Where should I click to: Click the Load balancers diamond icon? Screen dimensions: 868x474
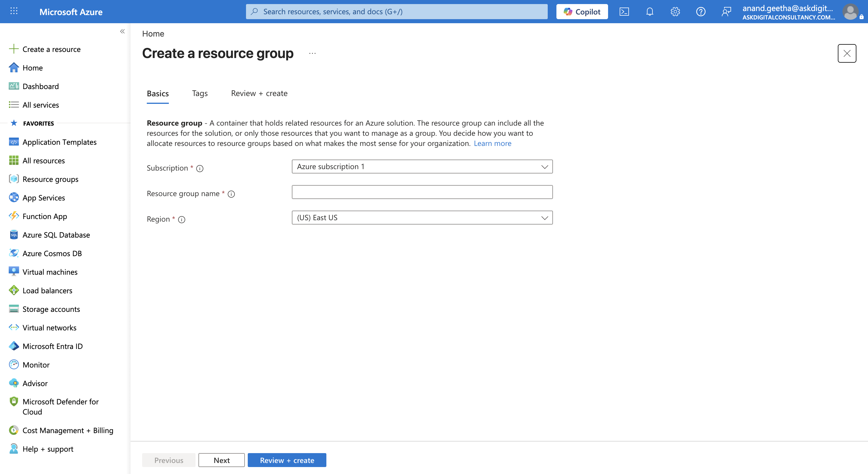(x=14, y=290)
